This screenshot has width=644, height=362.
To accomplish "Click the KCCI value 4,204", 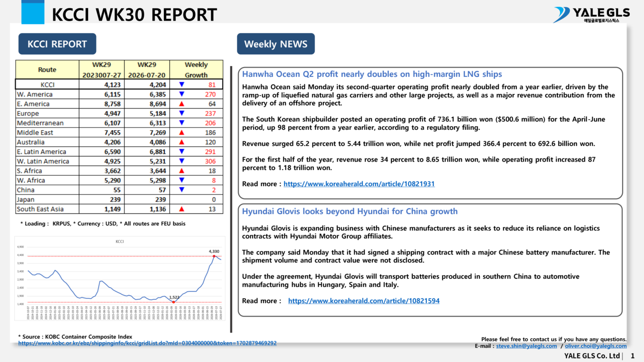I will tap(158, 85).
